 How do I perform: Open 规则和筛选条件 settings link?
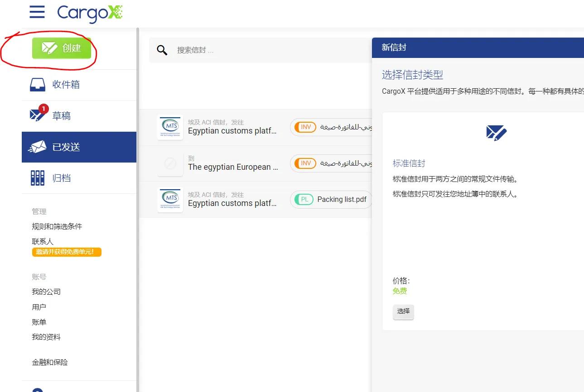pyautogui.click(x=57, y=226)
